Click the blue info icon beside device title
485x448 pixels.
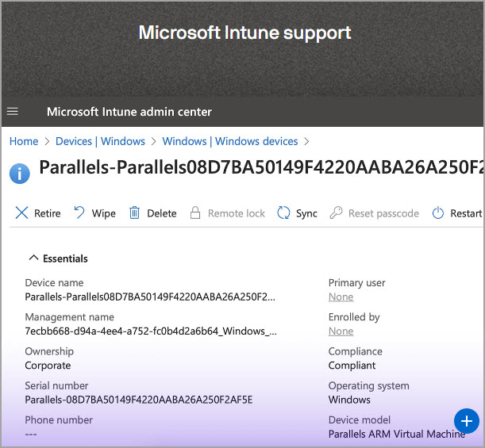(20, 174)
